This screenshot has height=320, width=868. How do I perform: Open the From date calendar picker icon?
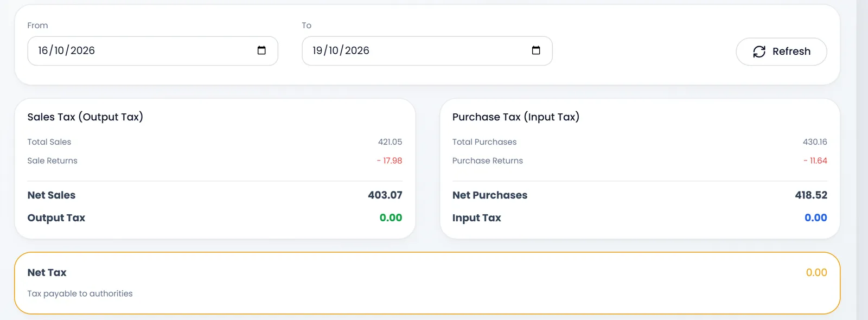(x=261, y=50)
